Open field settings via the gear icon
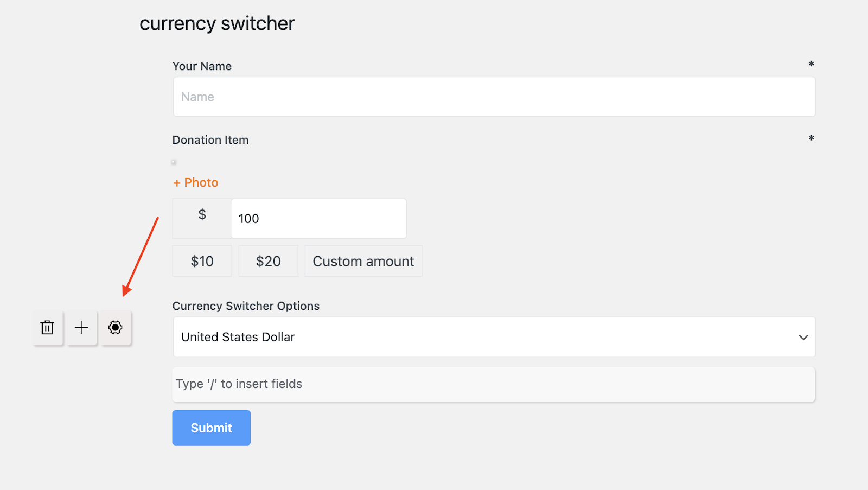This screenshot has height=490, width=868. [x=116, y=328]
